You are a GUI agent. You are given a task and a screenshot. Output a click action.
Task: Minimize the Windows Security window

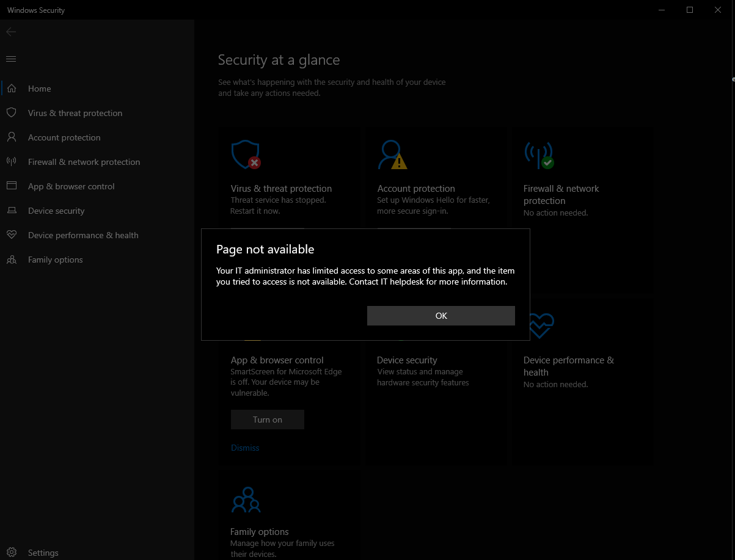[x=662, y=10]
